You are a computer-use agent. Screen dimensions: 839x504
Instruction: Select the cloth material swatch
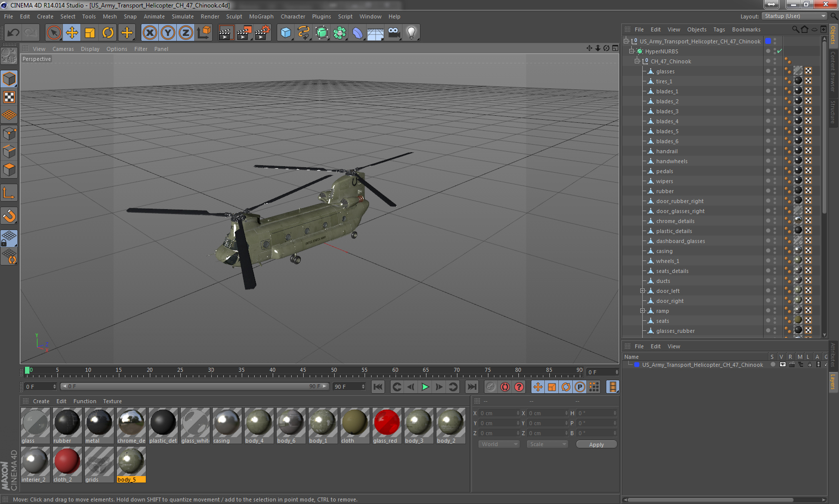355,426
